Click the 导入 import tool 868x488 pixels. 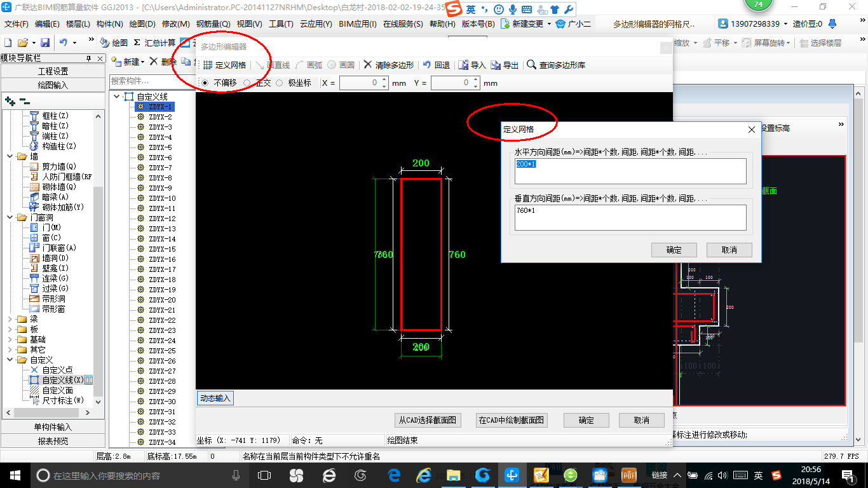(x=471, y=65)
